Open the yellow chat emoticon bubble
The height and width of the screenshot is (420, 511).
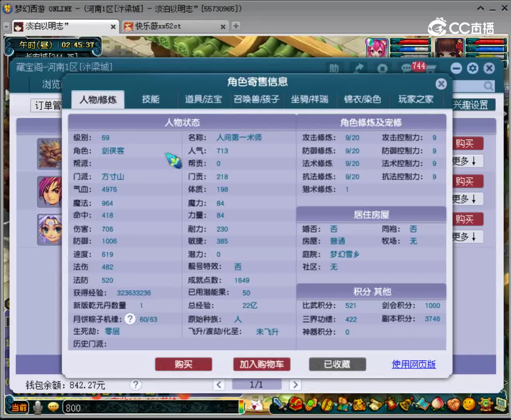53,407
